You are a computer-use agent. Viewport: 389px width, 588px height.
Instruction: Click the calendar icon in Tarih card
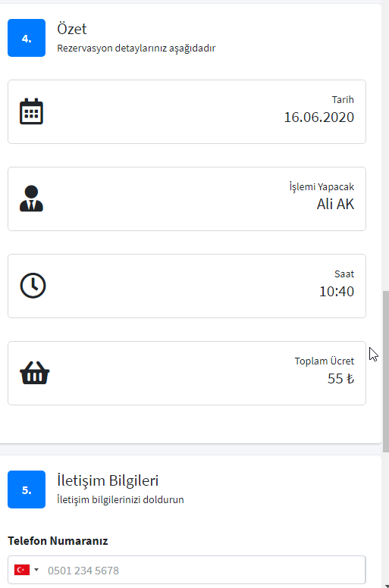(32, 111)
